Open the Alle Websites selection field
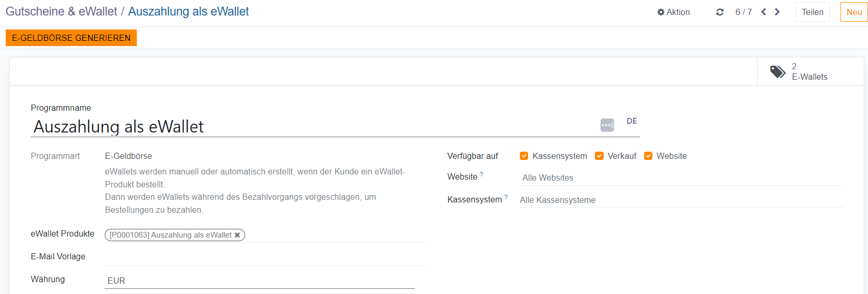 coord(681,178)
